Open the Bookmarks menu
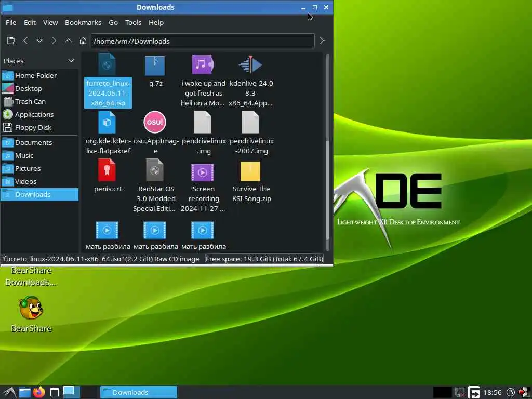Screen dimensions: 532x399 click(x=83, y=22)
